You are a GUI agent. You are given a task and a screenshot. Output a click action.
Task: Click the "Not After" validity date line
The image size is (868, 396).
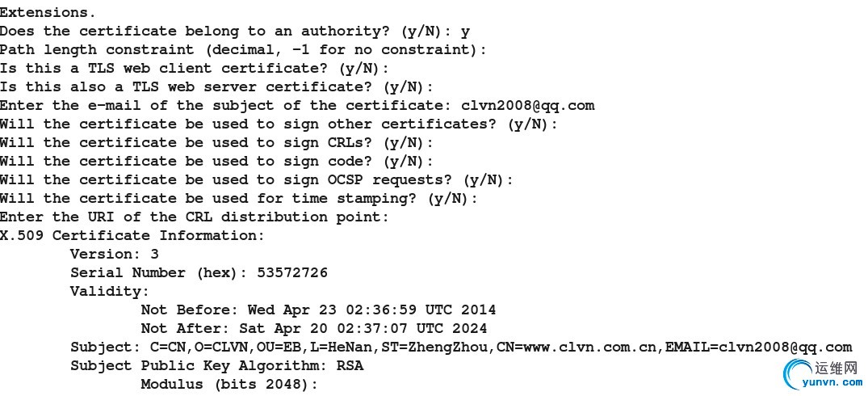tap(313, 328)
